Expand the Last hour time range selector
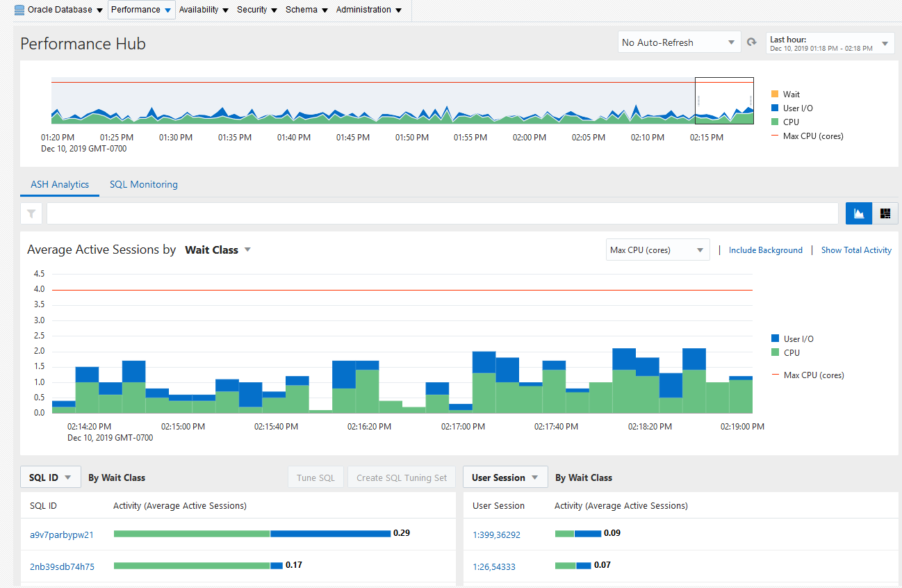Viewport: 902px width, 588px height. tap(830, 43)
